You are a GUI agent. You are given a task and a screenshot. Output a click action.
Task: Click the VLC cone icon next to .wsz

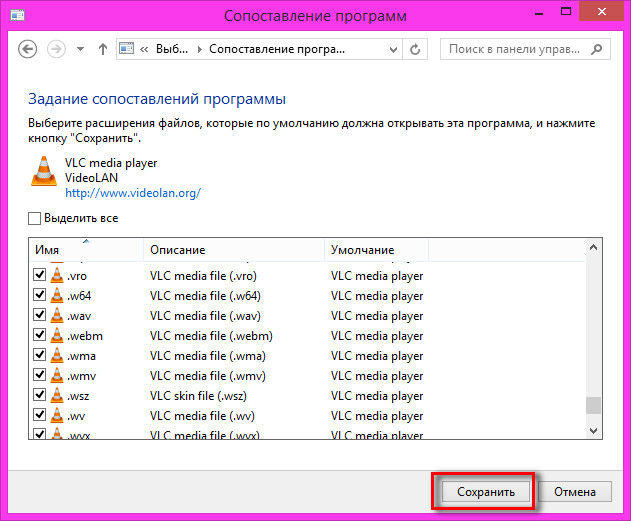57,395
